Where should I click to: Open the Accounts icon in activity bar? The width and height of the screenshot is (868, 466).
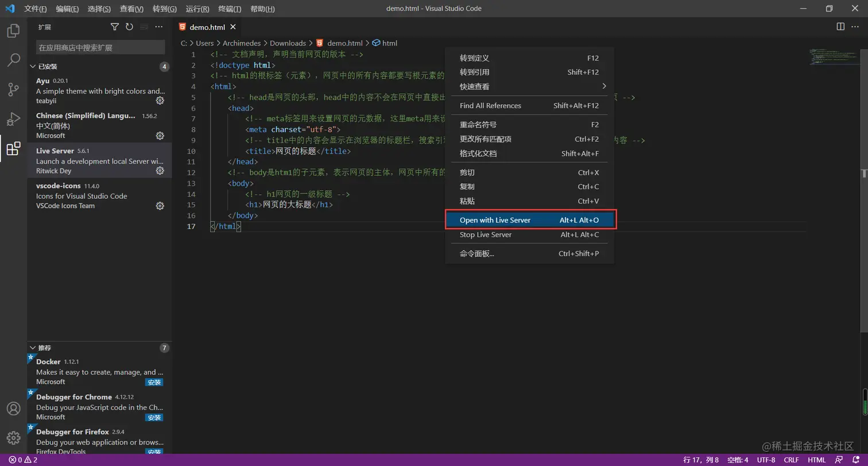point(13,409)
